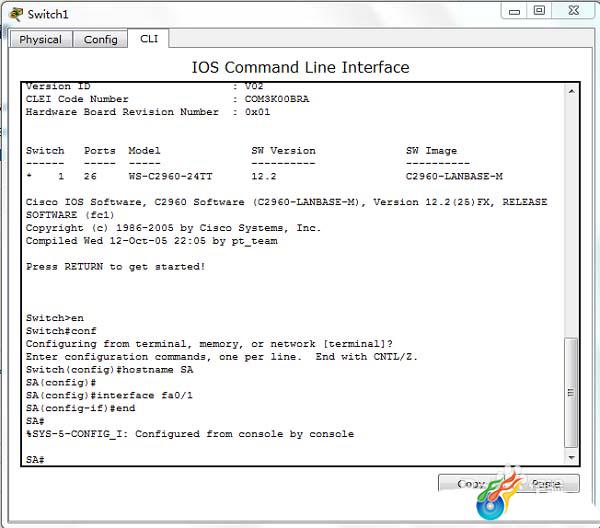The image size is (600, 528).
Task: Select the CLI tab
Action: (x=149, y=39)
